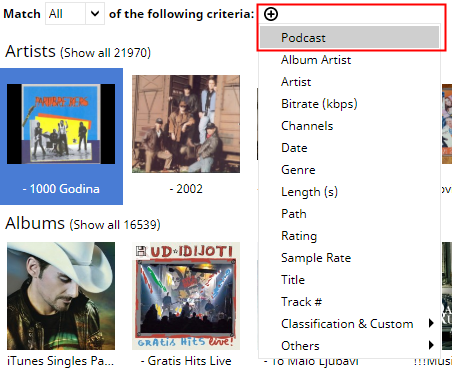Screen dimensions: 452x369
Task: Open the Match All dropdown
Action: (x=75, y=14)
